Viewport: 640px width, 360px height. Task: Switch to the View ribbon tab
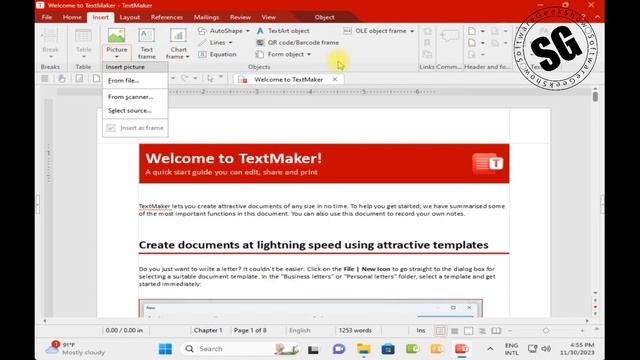click(269, 17)
